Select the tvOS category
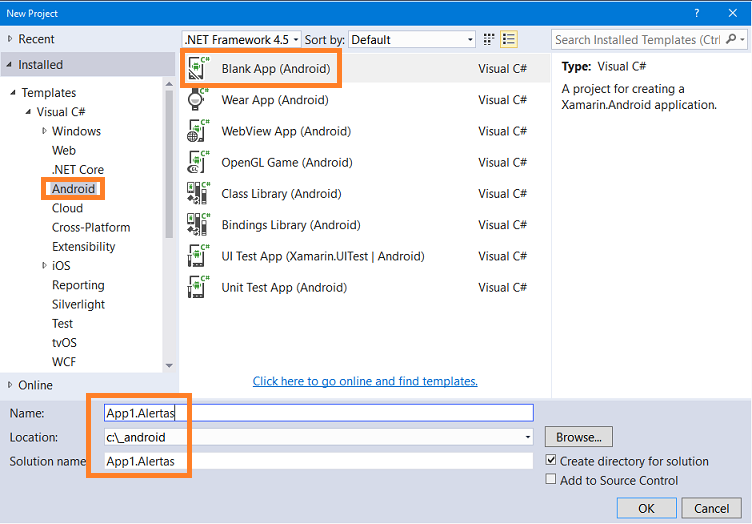 click(x=64, y=343)
